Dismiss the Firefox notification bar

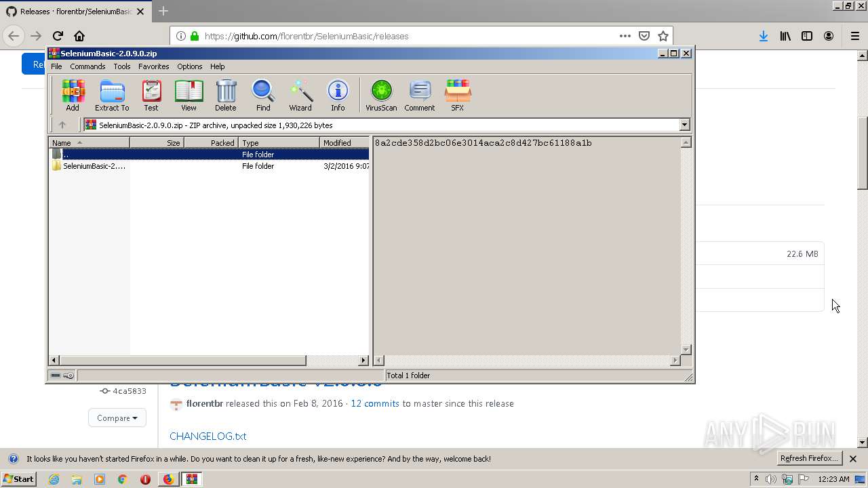point(853,459)
